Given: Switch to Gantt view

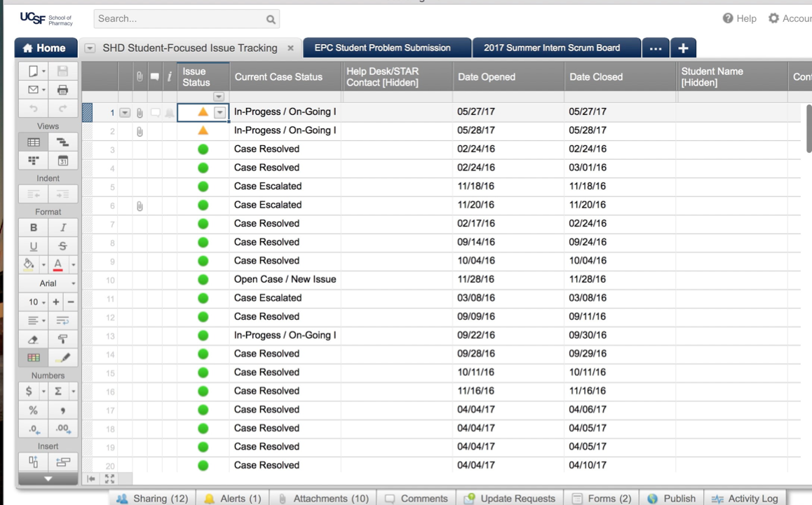Looking at the screenshot, I should [62, 142].
